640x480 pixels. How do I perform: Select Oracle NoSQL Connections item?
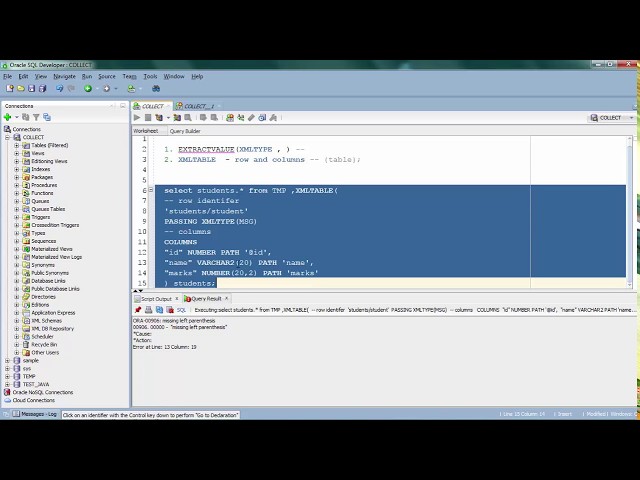(43, 392)
